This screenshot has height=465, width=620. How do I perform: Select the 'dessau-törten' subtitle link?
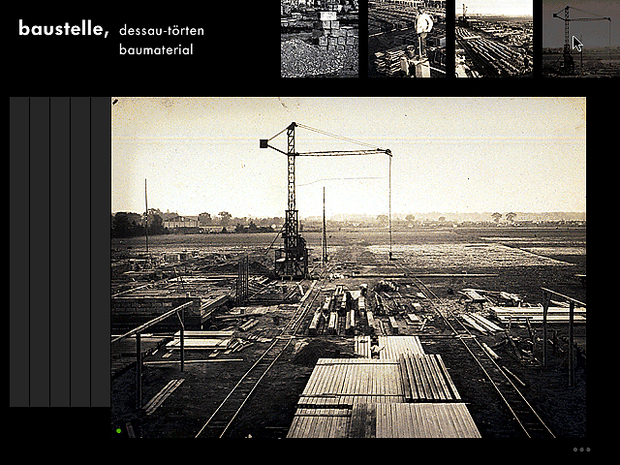coord(161,31)
